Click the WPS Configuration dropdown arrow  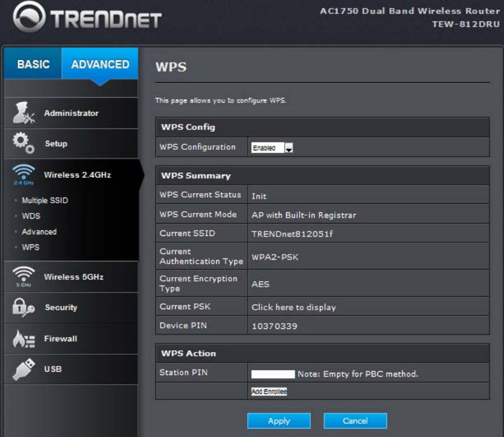[289, 148]
